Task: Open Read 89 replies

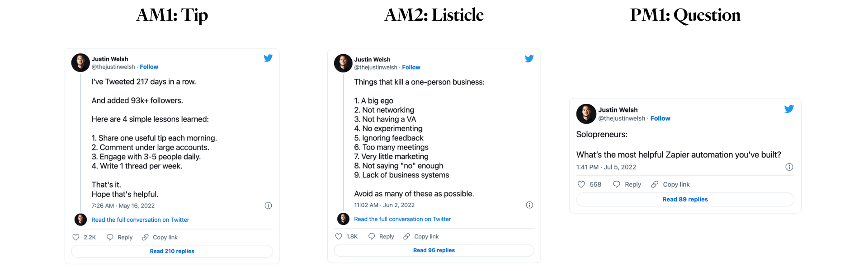Action: click(x=685, y=199)
